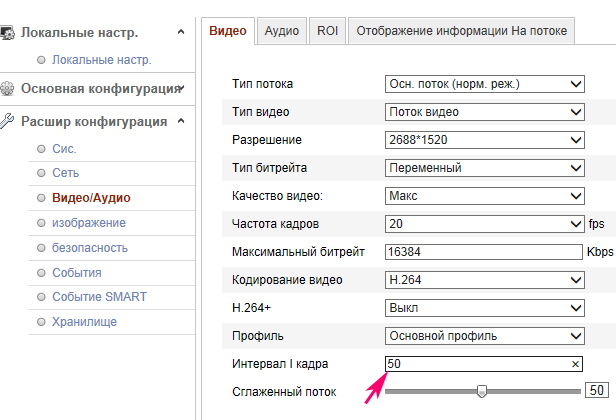Open the ROI tab

click(328, 31)
